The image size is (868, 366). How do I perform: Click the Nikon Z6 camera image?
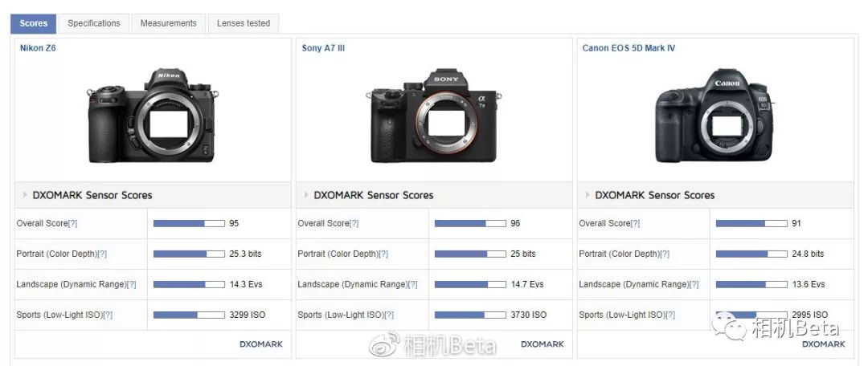[x=153, y=116]
